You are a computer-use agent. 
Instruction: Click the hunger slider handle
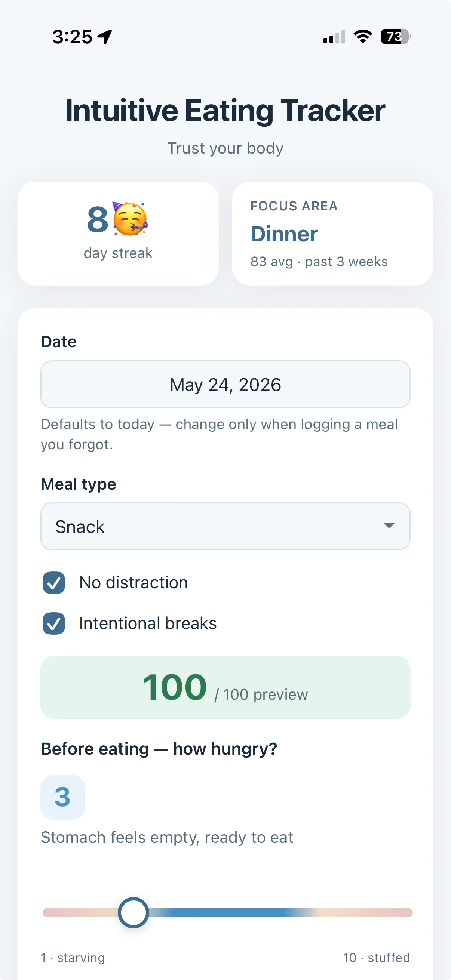click(x=133, y=913)
